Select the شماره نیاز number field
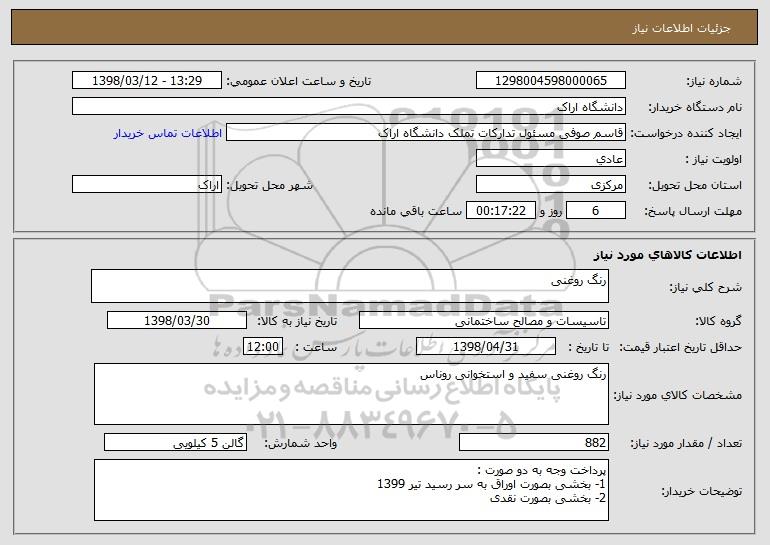 pos(550,81)
